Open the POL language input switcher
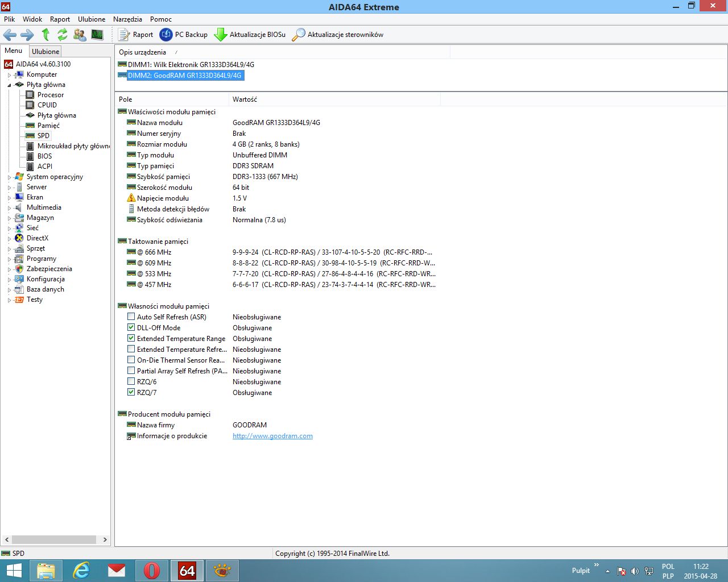728x582 pixels. pos(668,571)
